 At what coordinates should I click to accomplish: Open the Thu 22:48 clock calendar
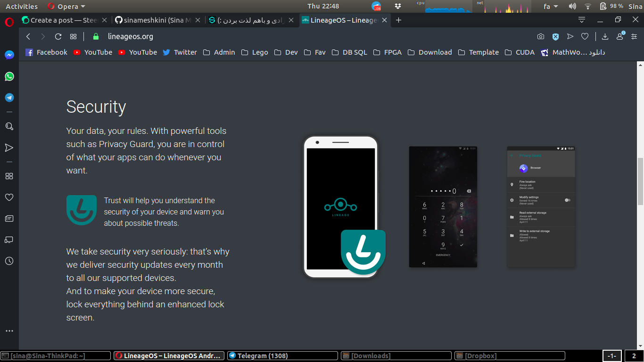point(323,6)
